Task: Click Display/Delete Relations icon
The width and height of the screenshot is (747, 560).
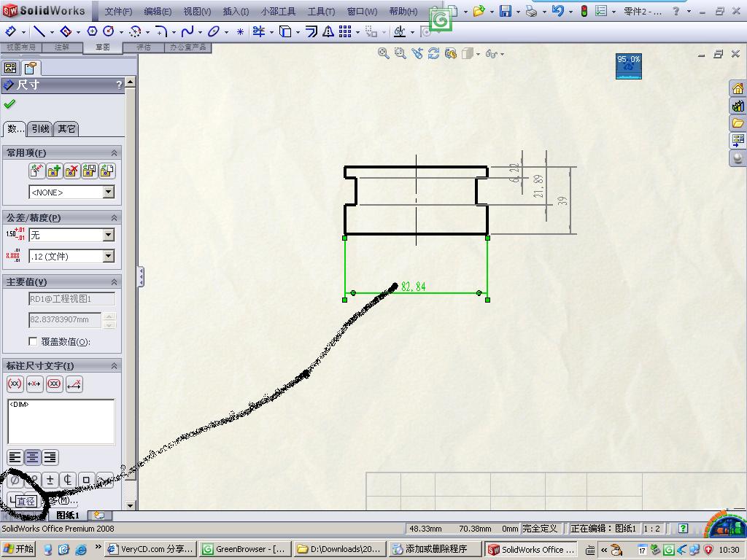Action: point(399,31)
